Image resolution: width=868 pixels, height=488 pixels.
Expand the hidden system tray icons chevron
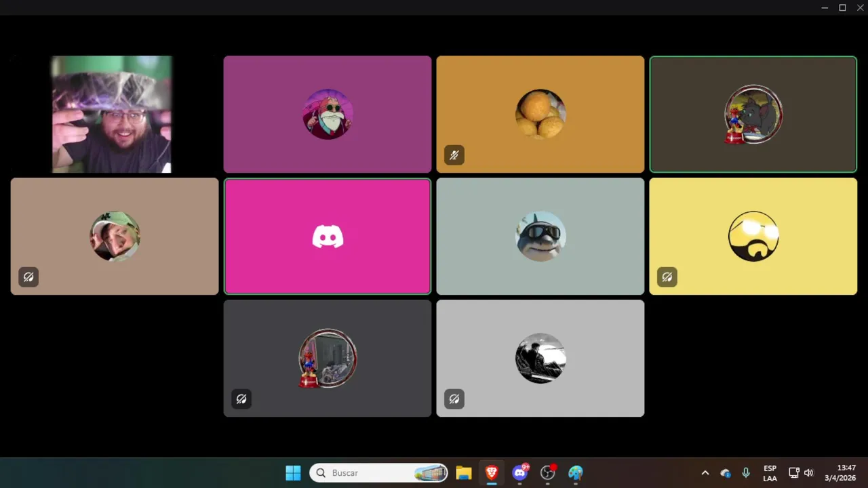click(x=705, y=473)
